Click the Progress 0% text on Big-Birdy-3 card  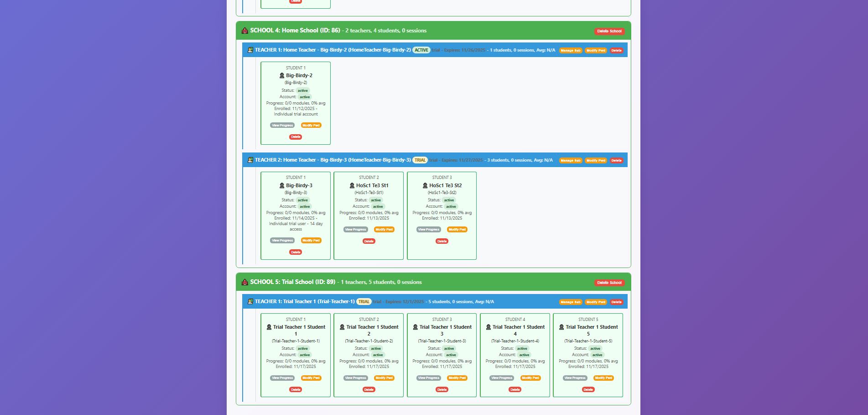coord(296,213)
